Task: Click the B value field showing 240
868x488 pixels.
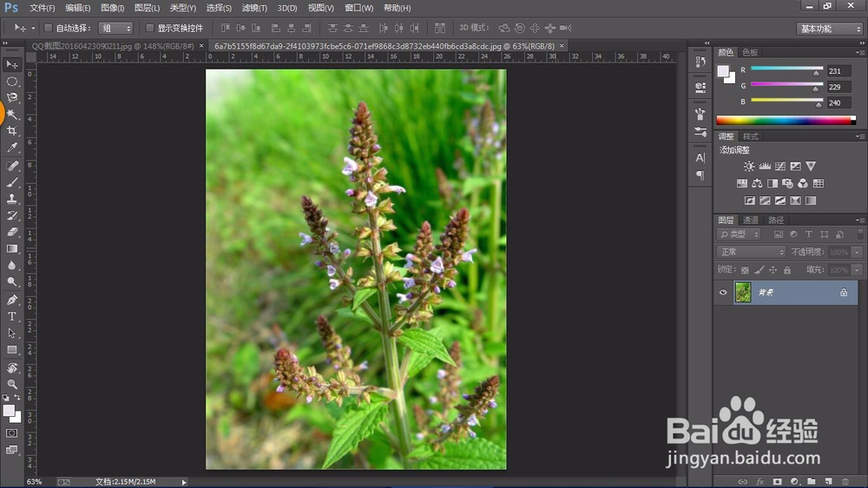Action: point(838,102)
